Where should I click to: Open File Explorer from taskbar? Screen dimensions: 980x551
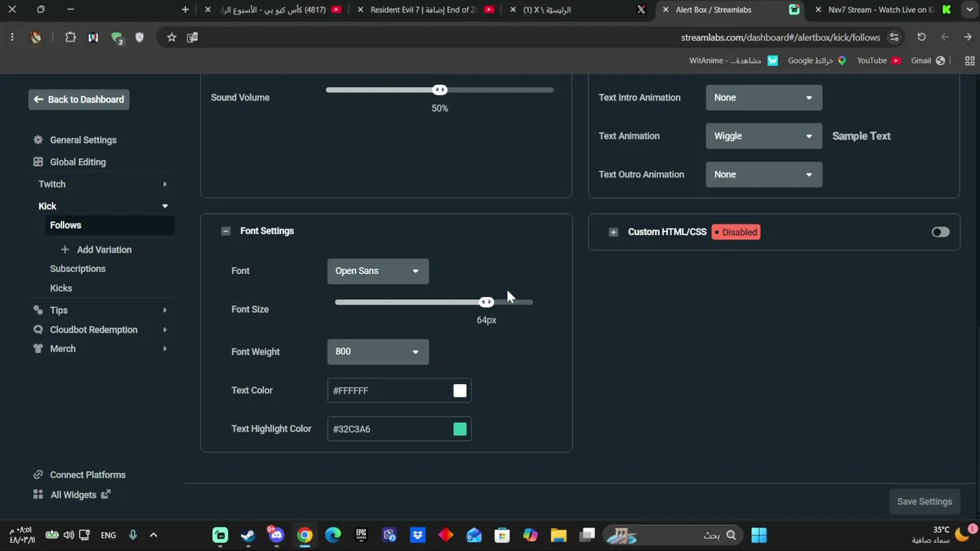click(558, 536)
